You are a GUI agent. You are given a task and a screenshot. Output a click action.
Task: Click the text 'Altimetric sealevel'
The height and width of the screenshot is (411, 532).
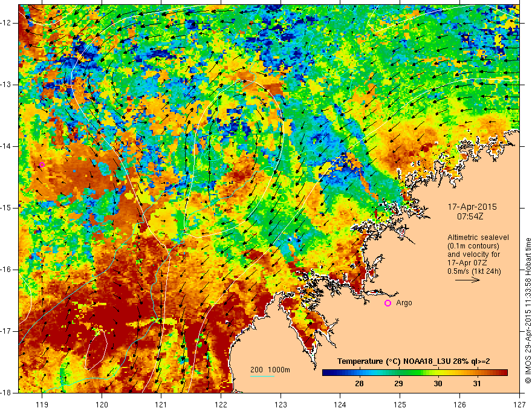pos(478,238)
